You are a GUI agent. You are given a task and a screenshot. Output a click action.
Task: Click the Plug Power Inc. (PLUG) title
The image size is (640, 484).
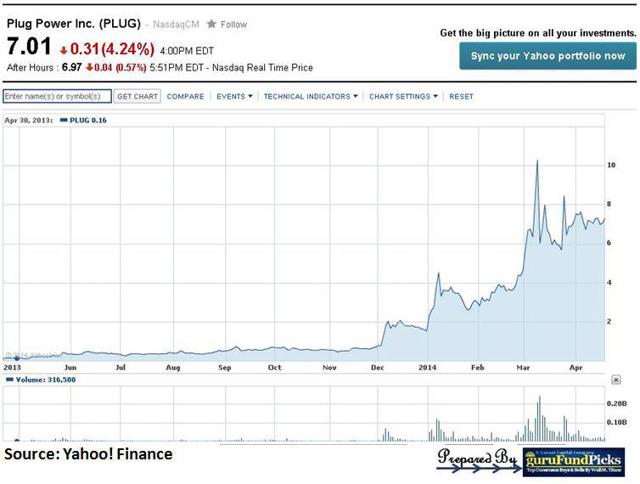coord(74,23)
